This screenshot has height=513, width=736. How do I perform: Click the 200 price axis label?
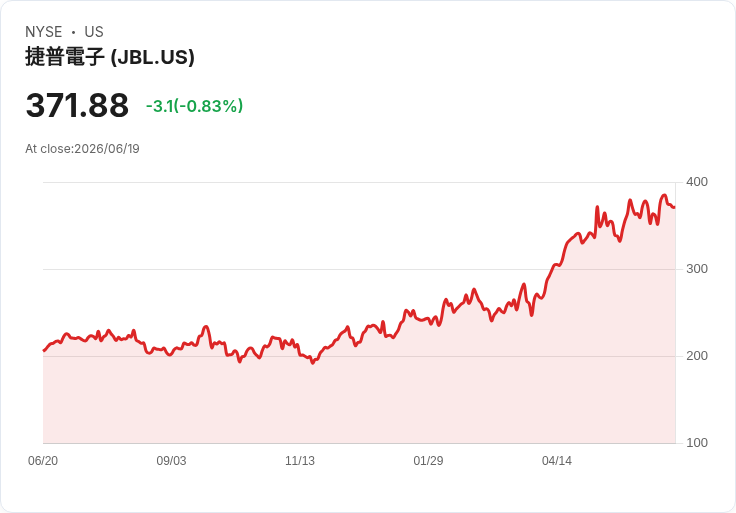coord(697,356)
